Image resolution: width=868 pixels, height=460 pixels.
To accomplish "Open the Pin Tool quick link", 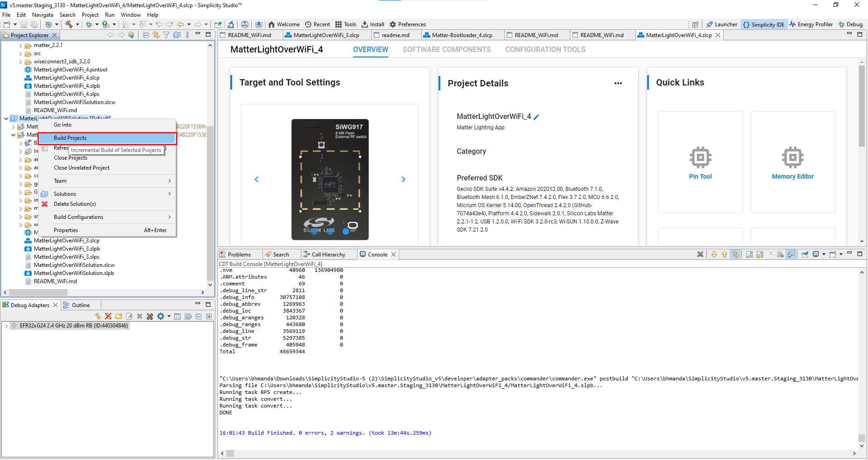I will coord(700,162).
